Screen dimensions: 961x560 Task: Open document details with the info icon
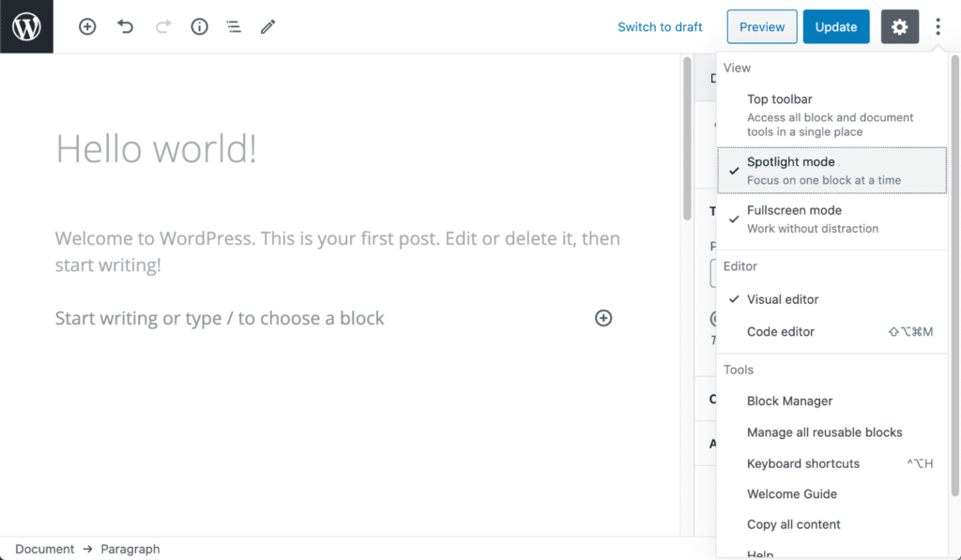tap(199, 26)
